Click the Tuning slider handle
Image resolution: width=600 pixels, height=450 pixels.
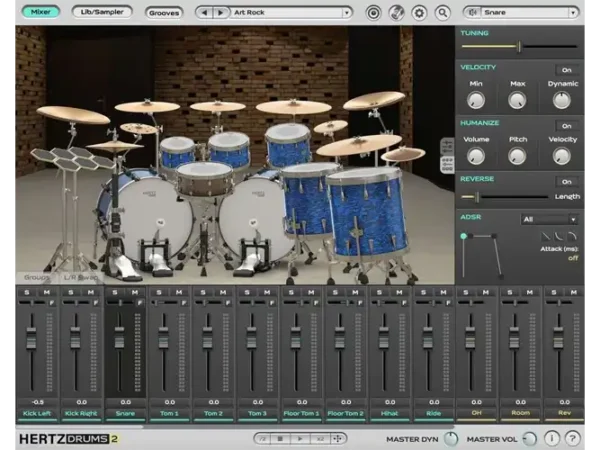point(519,47)
